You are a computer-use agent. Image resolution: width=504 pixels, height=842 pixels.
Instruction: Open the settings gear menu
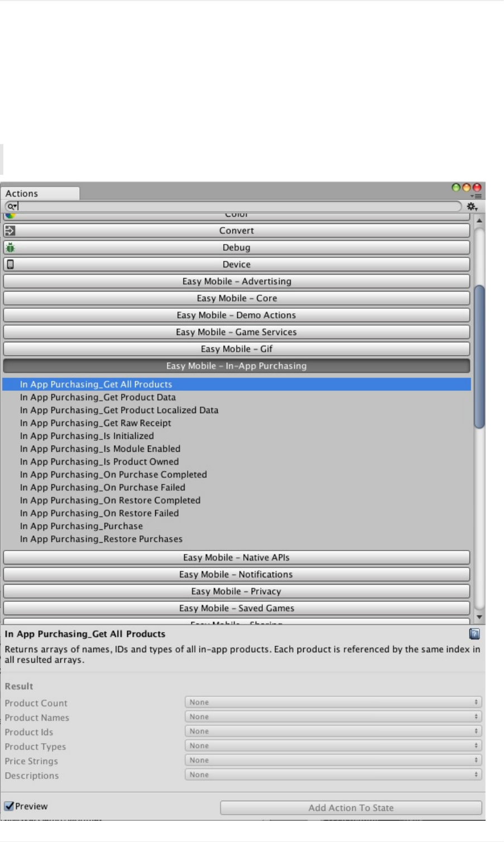[x=472, y=207]
